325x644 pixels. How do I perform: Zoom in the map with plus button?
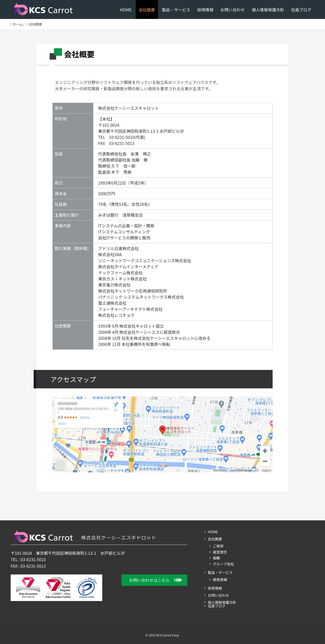point(265,451)
